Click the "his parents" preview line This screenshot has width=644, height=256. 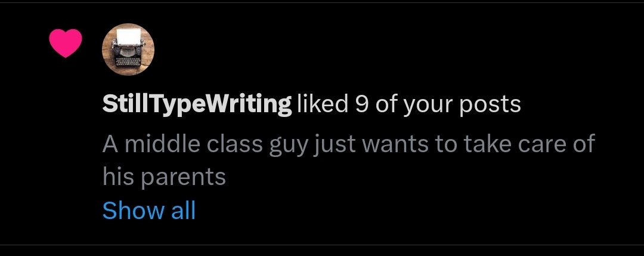[x=164, y=177]
